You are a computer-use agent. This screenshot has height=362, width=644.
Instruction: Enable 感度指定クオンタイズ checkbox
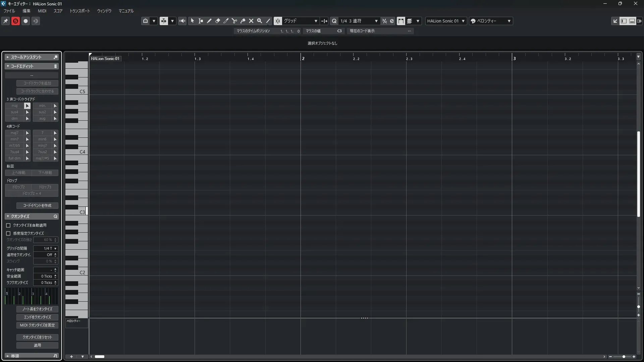(8, 233)
